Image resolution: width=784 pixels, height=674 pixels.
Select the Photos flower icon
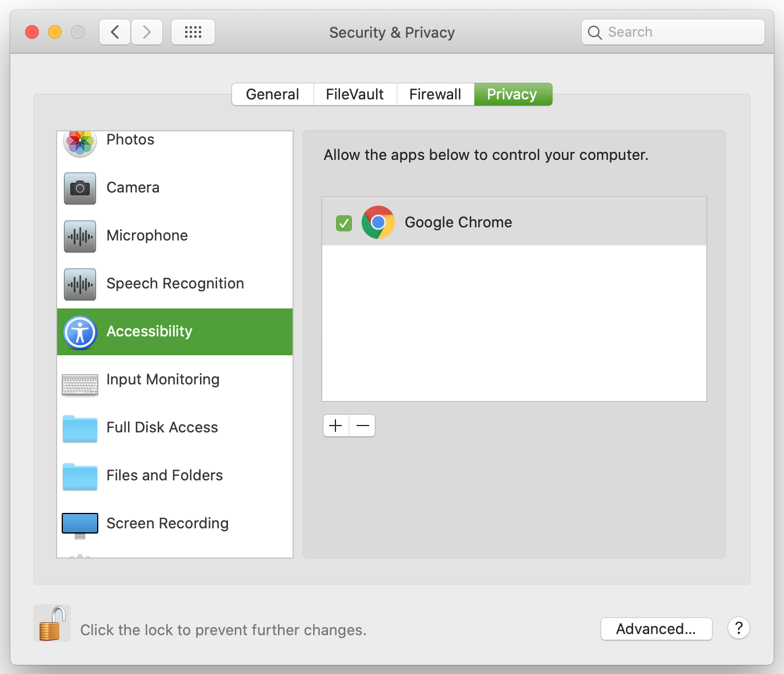coord(80,143)
